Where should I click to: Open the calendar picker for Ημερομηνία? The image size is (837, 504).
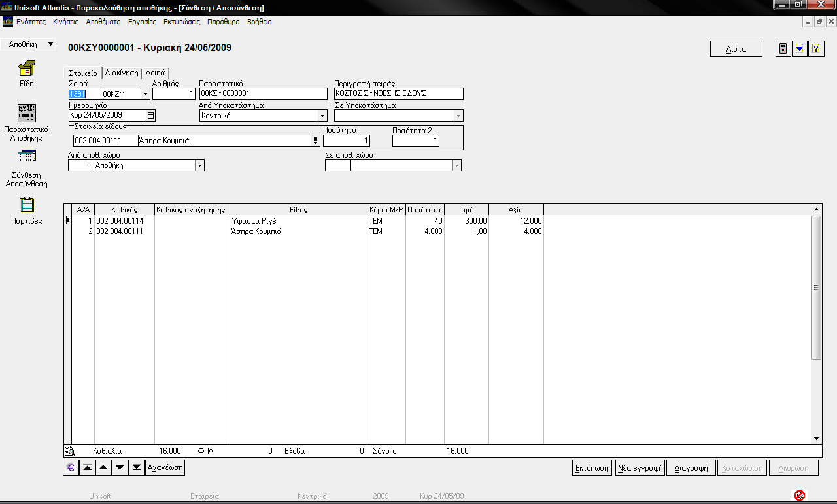[151, 116]
